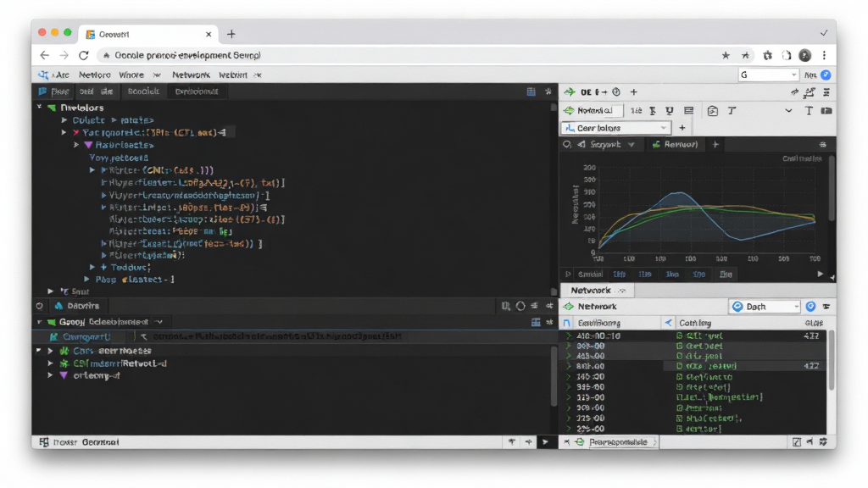Screen dimensions: 868x488
Task: Click the blue grid icon in lower panel
Action: pyautogui.click(x=536, y=322)
